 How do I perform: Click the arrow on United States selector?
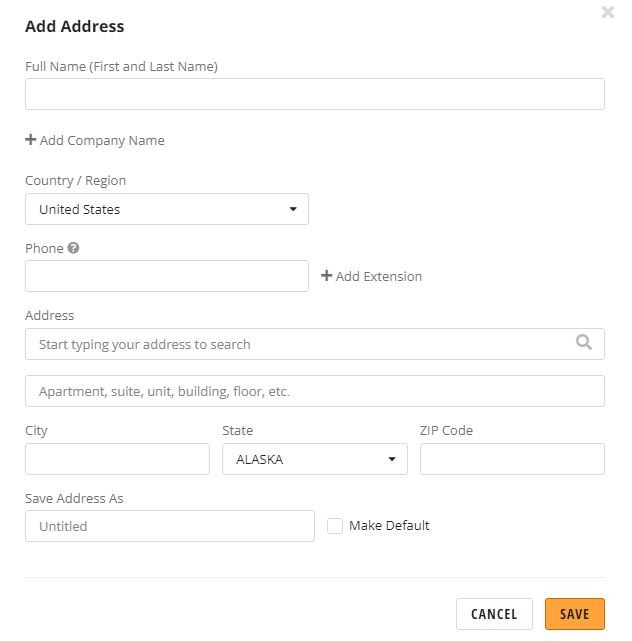click(x=293, y=209)
